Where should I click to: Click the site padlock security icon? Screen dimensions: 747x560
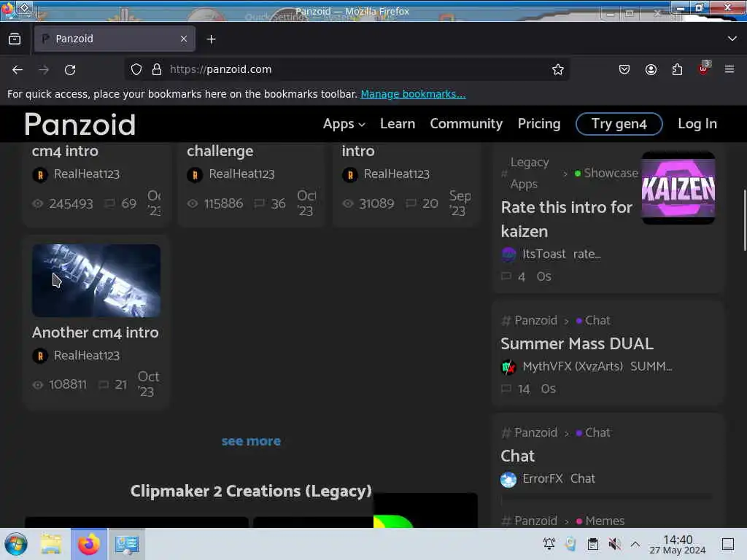157,69
